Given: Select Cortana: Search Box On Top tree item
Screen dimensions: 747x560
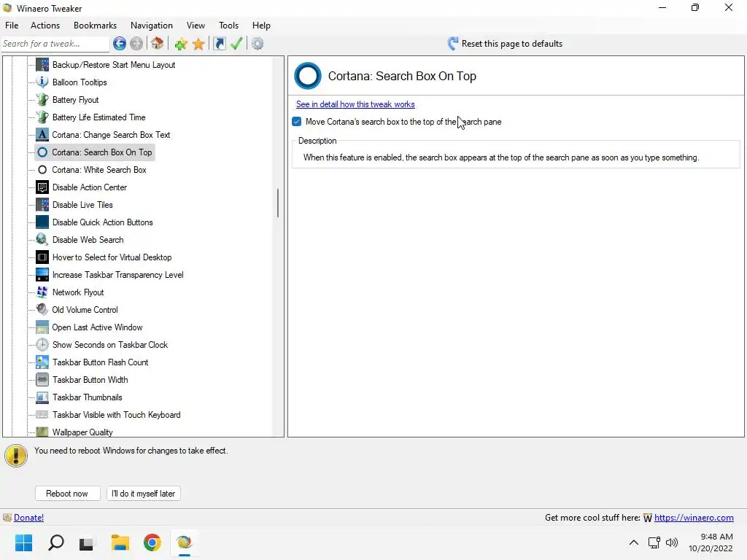Looking at the screenshot, I should pos(101,152).
